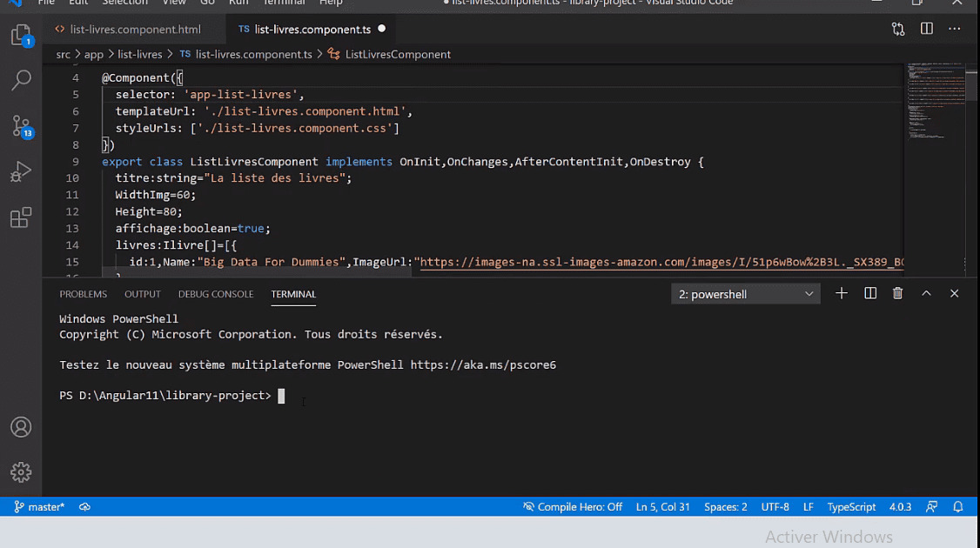Open the DEBUG CONSOLE panel tab
The height and width of the screenshot is (548, 980).
point(216,294)
